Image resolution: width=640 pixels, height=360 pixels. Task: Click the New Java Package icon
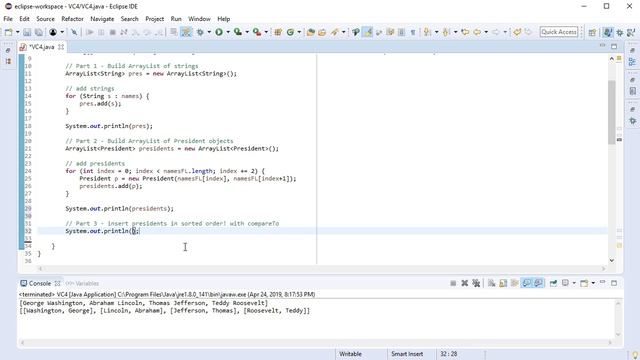[278, 32]
